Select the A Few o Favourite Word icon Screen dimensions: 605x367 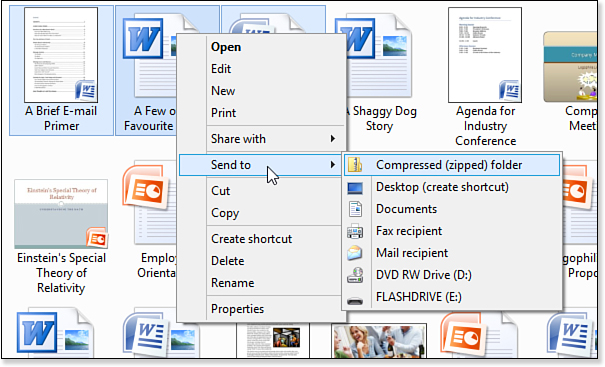tap(150, 56)
